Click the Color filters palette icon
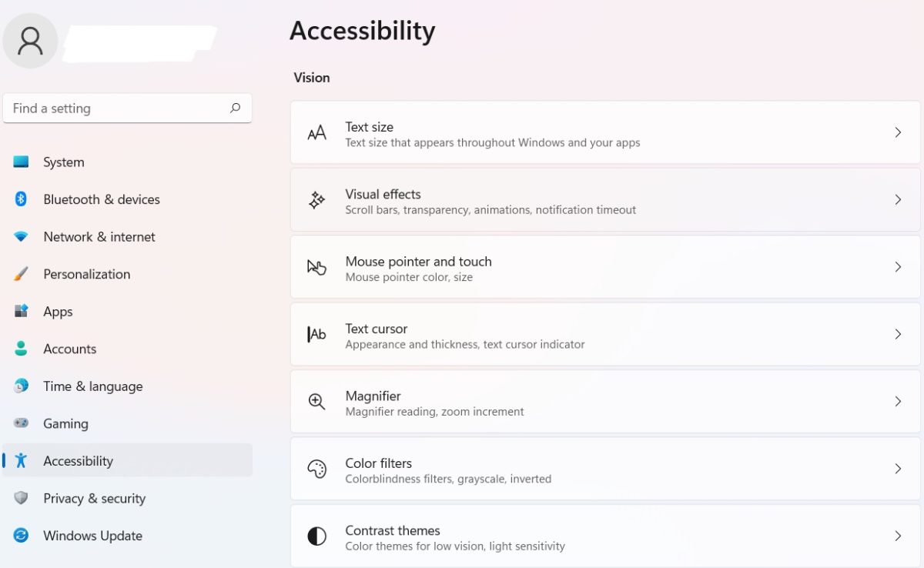The height and width of the screenshot is (568, 924). (x=316, y=469)
